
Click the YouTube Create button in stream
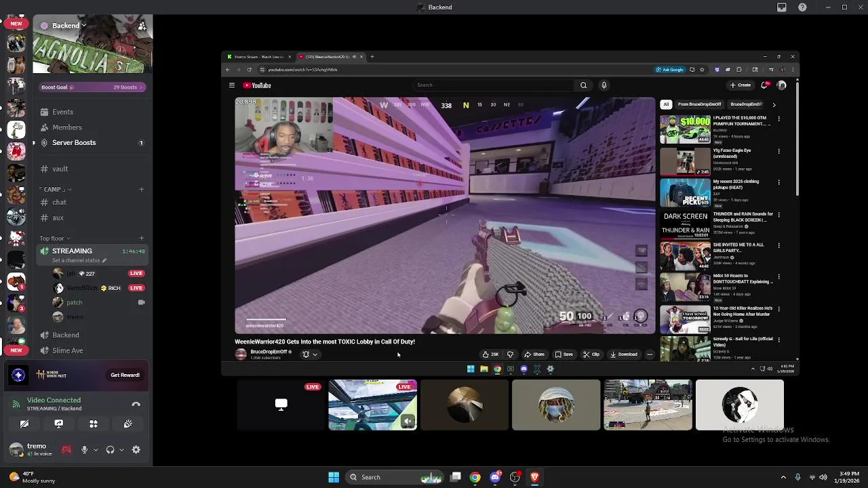(x=741, y=85)
